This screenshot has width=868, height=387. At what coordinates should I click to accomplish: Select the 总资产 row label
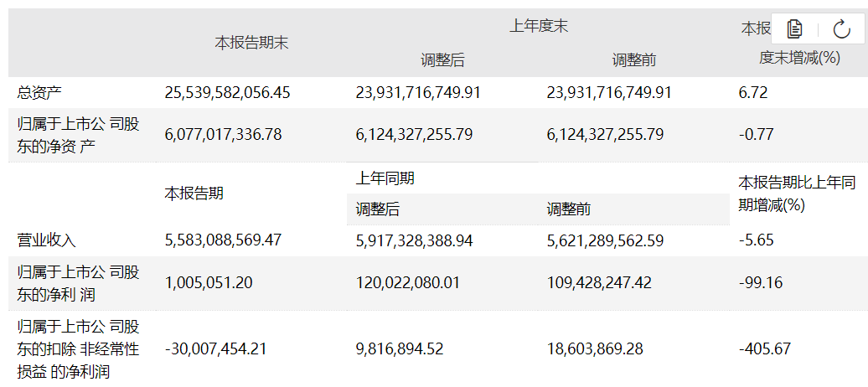coord(41,92)
